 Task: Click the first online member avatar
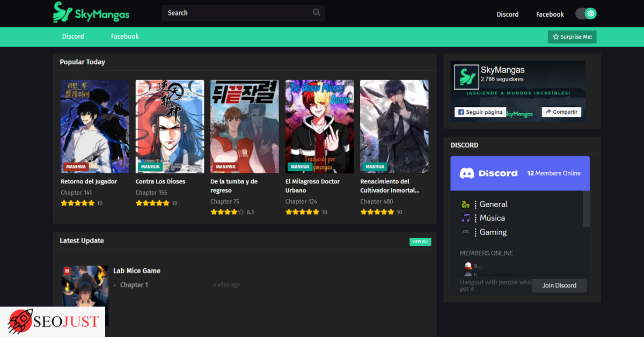(468, 266)
